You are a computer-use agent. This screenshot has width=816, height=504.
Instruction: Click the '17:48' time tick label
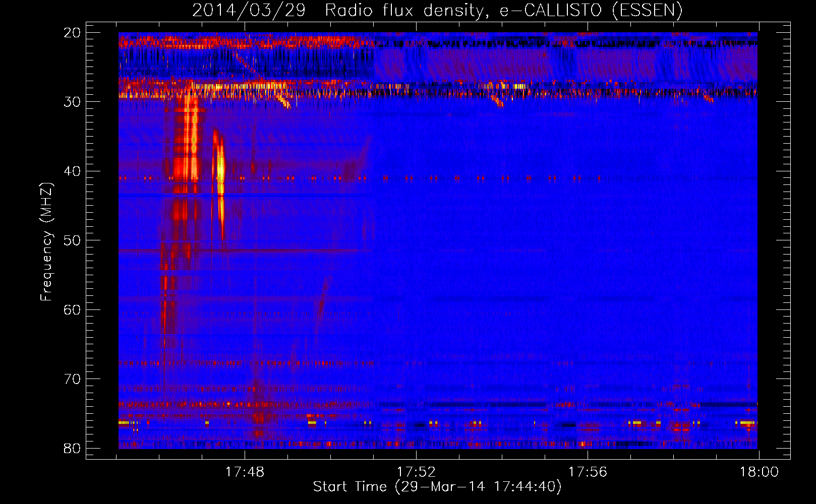point(245,472)
